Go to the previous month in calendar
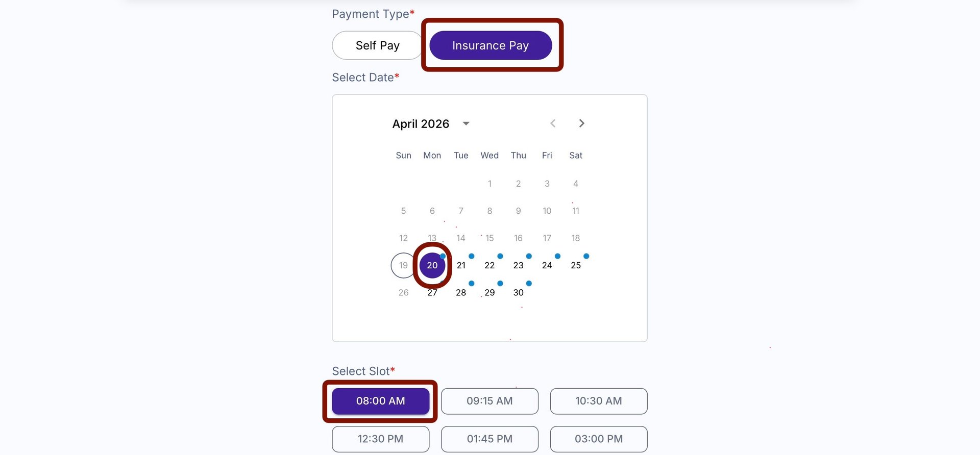This screenshot has height=455, width=980. [553, 123]
